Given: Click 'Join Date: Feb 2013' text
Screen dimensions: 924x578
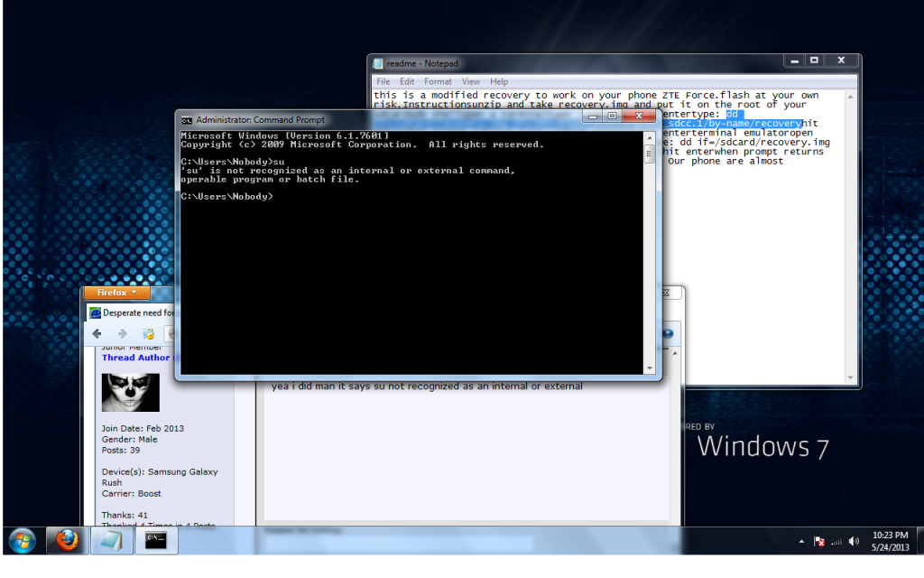Looking at the screenshot, I should pyautogui.click(x=143, y=429).
